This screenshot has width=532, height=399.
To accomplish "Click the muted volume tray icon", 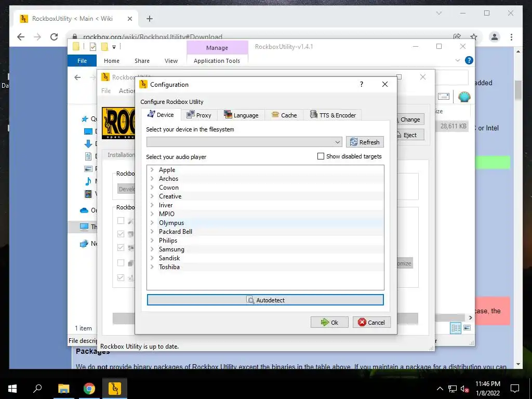I will (465, 389).
